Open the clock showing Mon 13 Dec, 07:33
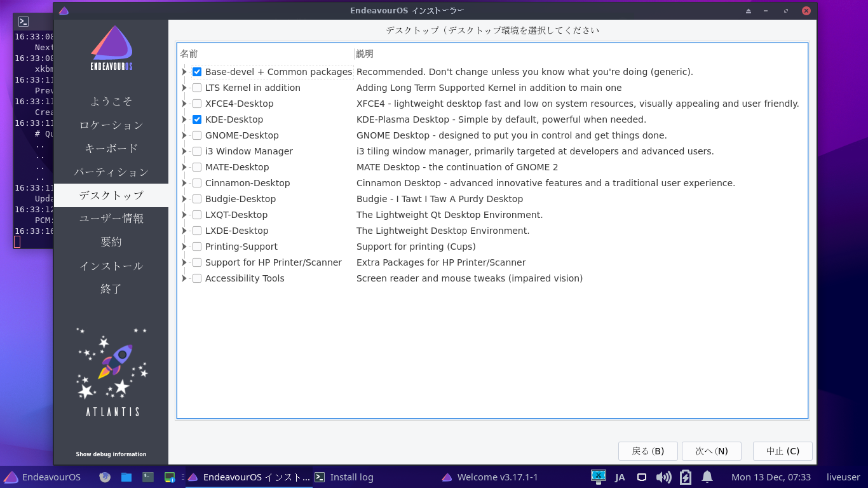 coord(771,477)
